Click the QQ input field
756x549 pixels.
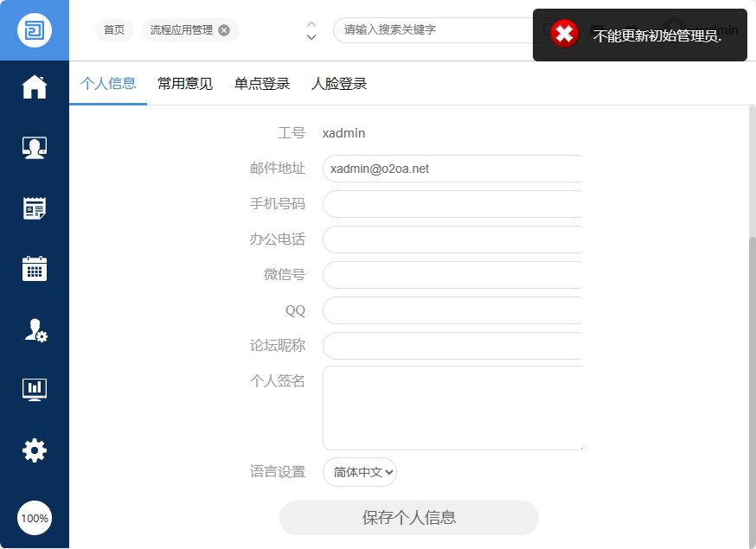pos(452,310)
